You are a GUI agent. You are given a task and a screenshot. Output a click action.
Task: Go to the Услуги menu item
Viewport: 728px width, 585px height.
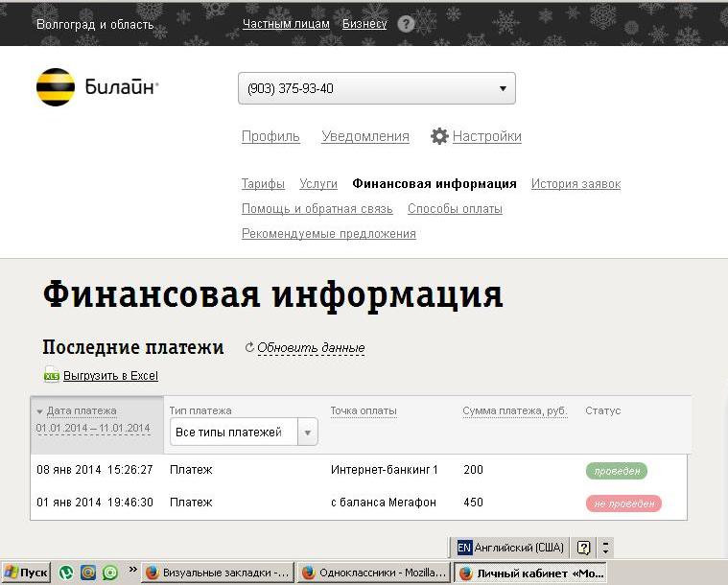click(318, 183)
